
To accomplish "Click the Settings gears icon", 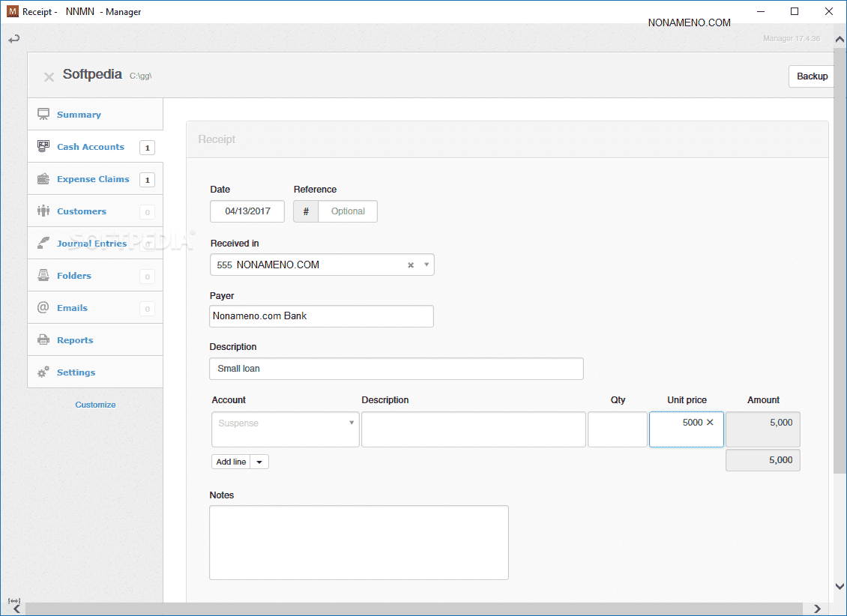I will click(43, 372).
